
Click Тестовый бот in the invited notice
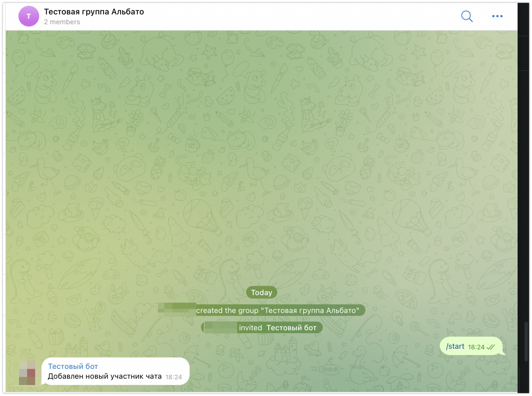click(x=291, y=328)
